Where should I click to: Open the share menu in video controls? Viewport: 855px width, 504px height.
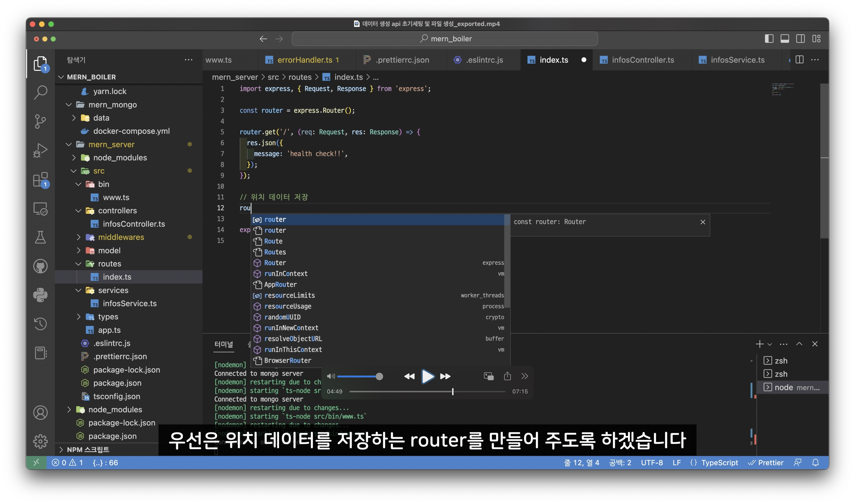[x=507, y=376]
